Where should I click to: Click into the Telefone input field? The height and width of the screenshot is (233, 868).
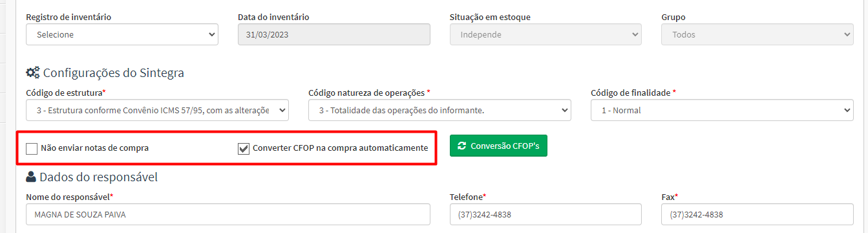(x=545, y=214)
